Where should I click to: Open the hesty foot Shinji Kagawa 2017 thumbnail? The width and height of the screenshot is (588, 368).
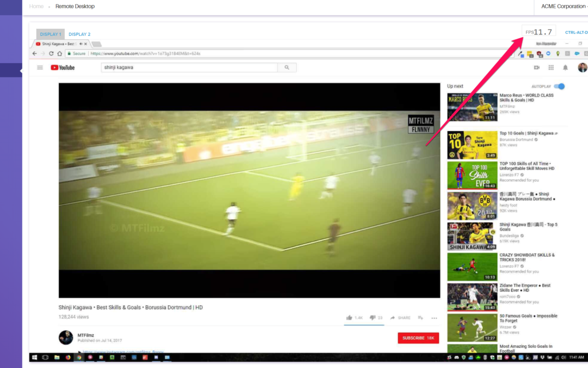[x=472, y=206]
